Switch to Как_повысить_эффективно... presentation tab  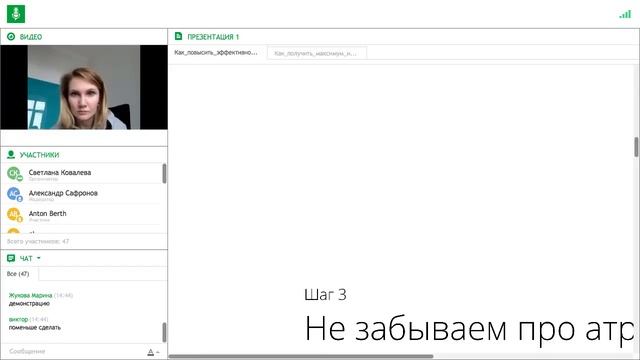[216, 53]
